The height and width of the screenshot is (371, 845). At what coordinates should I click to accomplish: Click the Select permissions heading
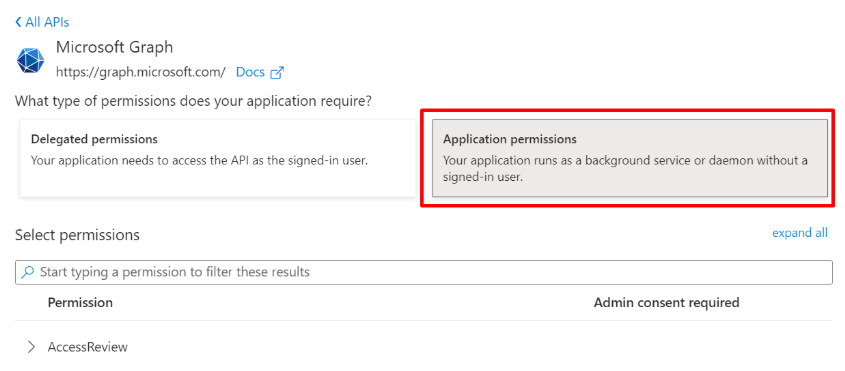click(x=77, y=235)
